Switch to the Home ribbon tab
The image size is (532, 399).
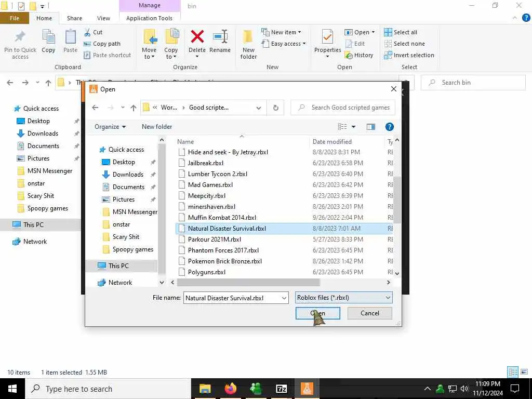tap(44, 18)
